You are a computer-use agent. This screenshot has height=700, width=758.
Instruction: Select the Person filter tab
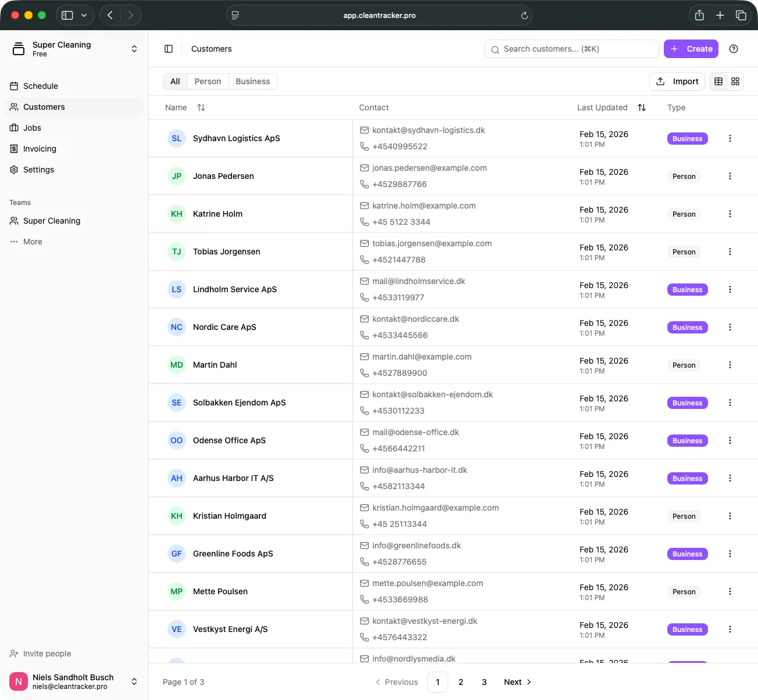tap(208, 81)
